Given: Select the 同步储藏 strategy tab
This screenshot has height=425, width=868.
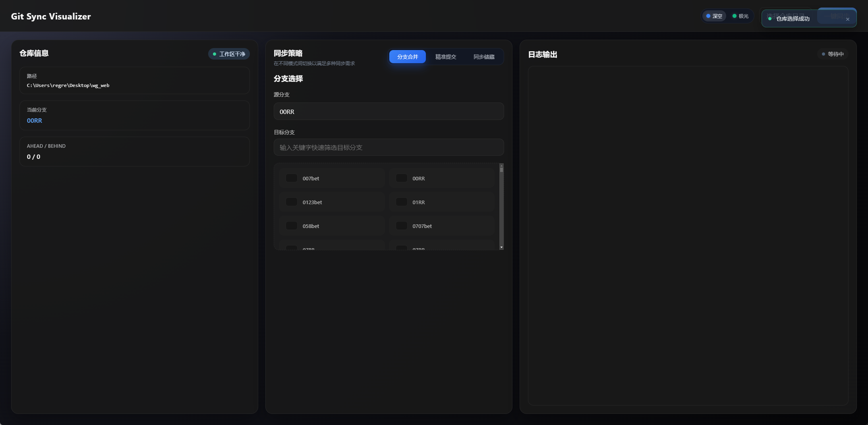Looking at the screenshot, I should (484, 57).
